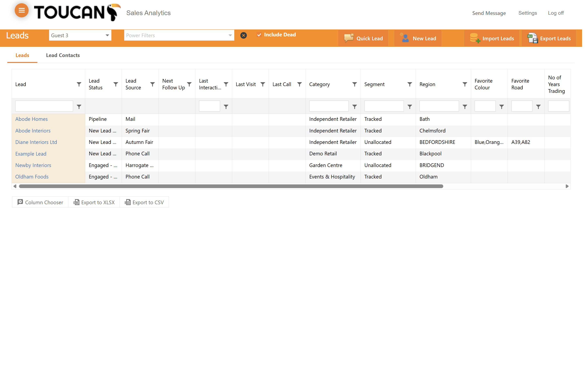
Task: Click the Quick Lead button
Action: point(363,38)
